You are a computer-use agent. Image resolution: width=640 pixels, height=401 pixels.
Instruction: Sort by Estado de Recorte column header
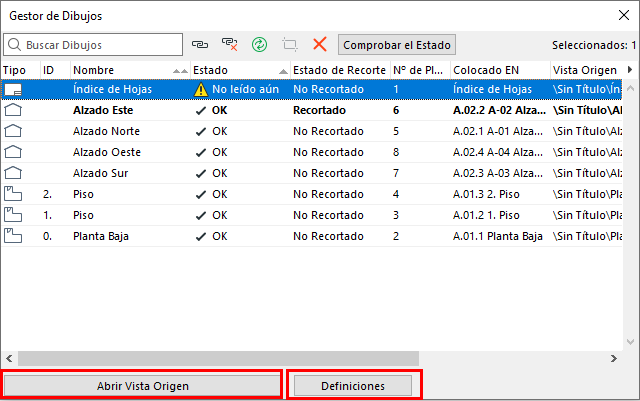340,70
